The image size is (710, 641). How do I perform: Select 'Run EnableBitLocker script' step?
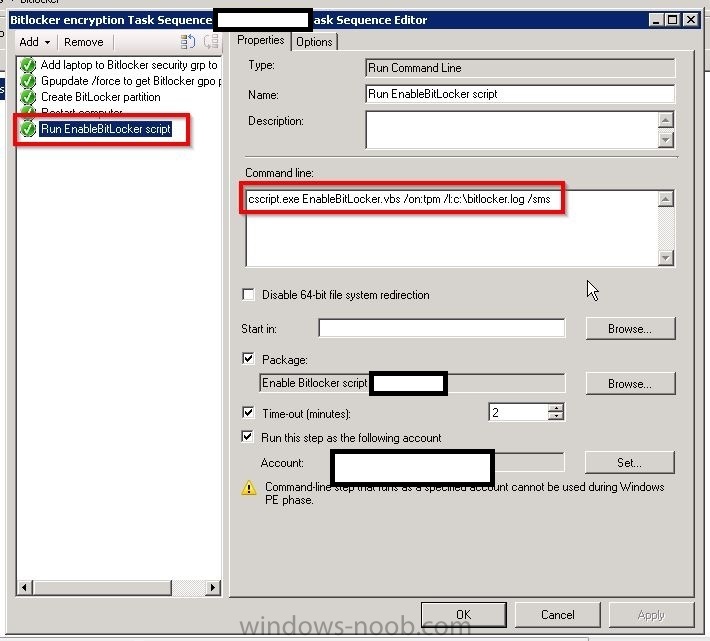[106, 129]
